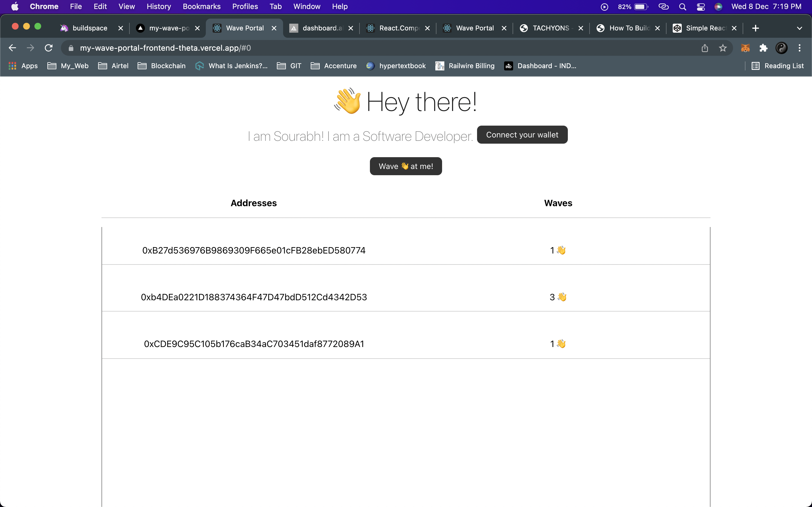812x507 pixels.
Task: Click the Connect your wallet button
Action: pos(522,134)
